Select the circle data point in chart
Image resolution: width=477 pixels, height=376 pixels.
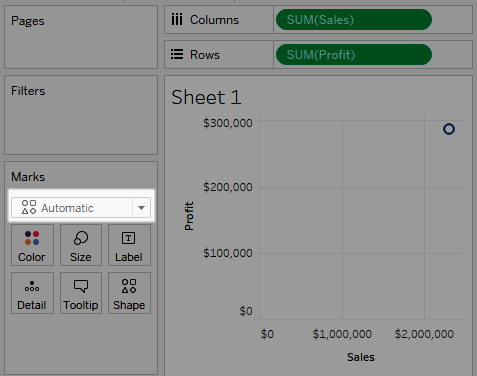[x=449, y=129]
